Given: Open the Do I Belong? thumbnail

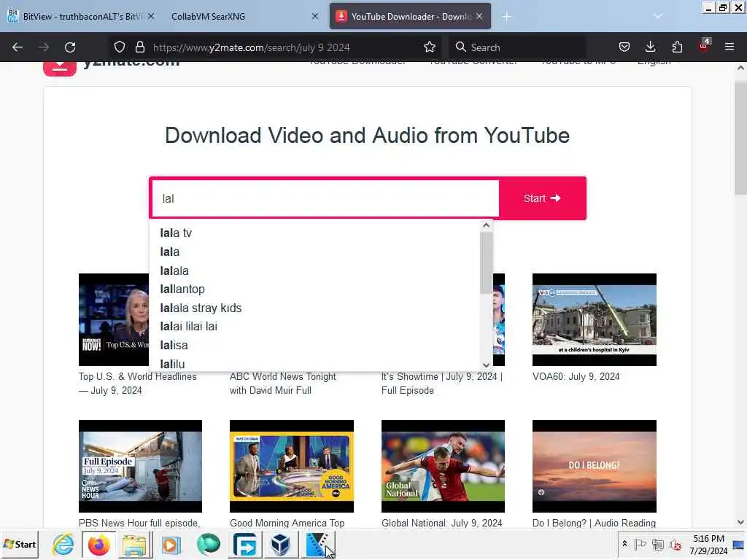Looking at the screenshot, I should tap(594, 466).
